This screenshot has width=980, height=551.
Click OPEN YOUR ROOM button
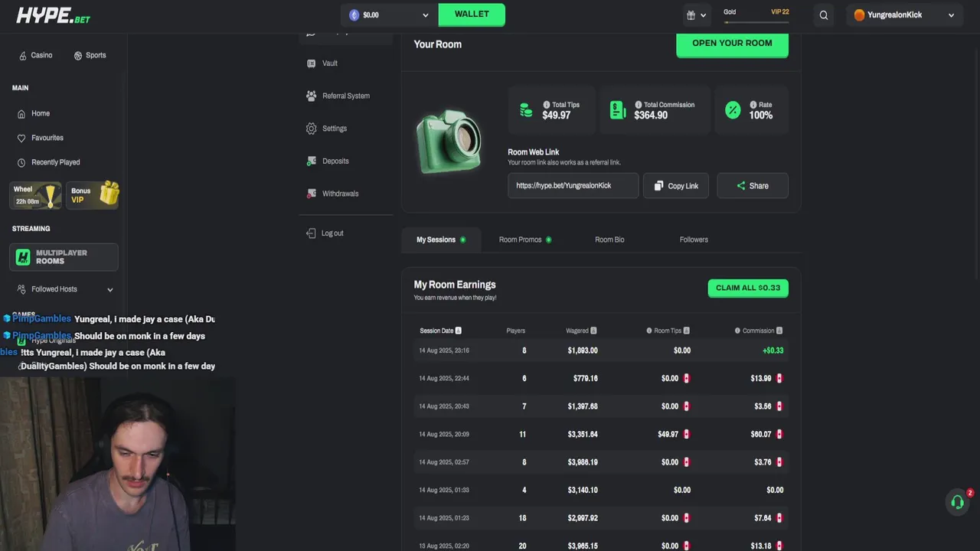pyautogui.click(x=732, y=44)
